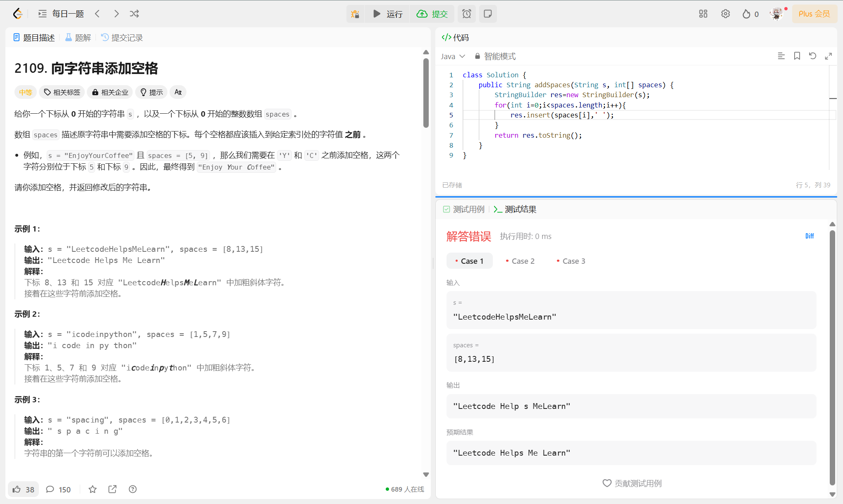The width and height of the screenshot is (843, 504).
Task: Switch to the 测试用例 tab
Action: [x=464, y=209]
